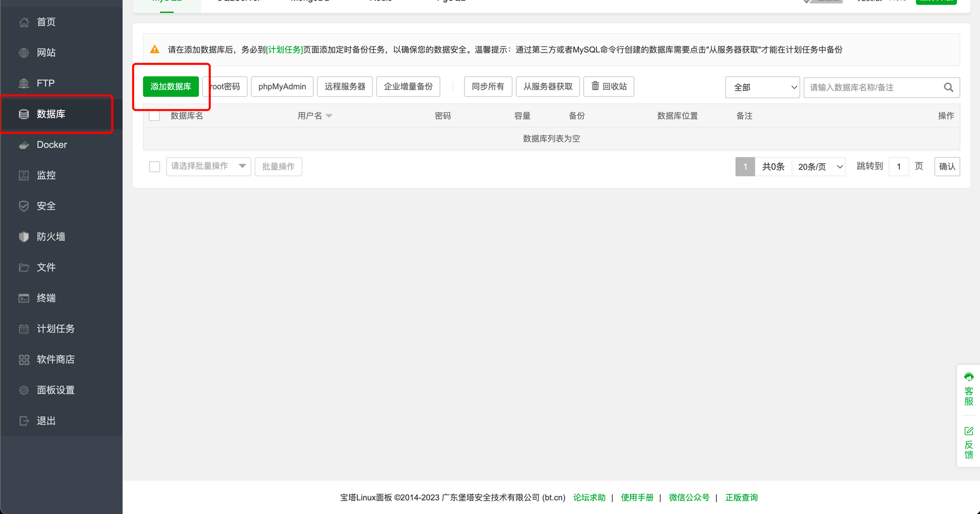Open the 正版查询 footer link
This screenshot has width=980, height=514.
(741, 497)
